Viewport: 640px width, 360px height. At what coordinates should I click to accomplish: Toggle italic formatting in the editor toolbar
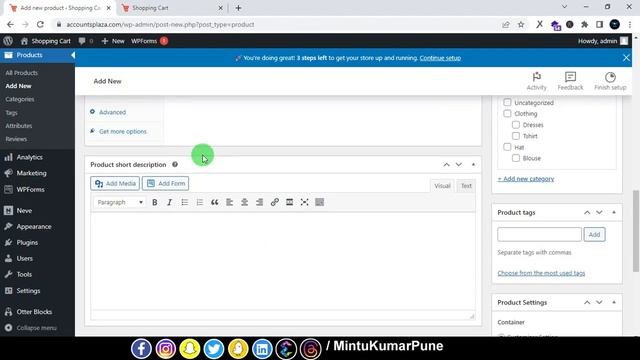click(169, 202)
